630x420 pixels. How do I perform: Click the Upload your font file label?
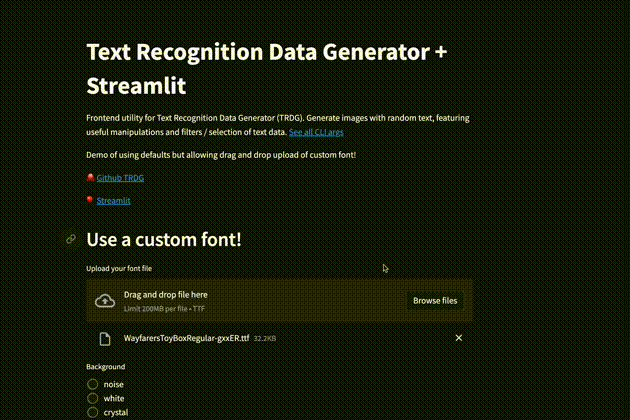coord(119,268)
